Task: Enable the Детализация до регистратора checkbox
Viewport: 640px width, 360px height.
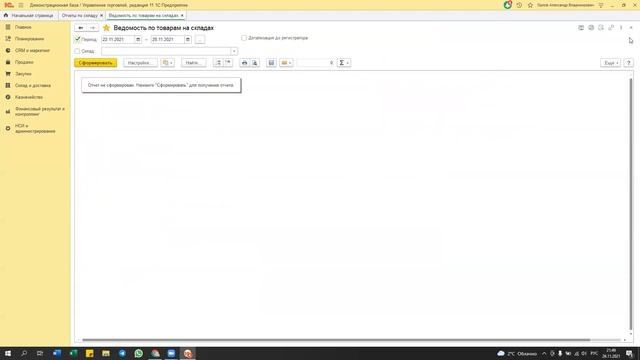Action: point(244,38)
